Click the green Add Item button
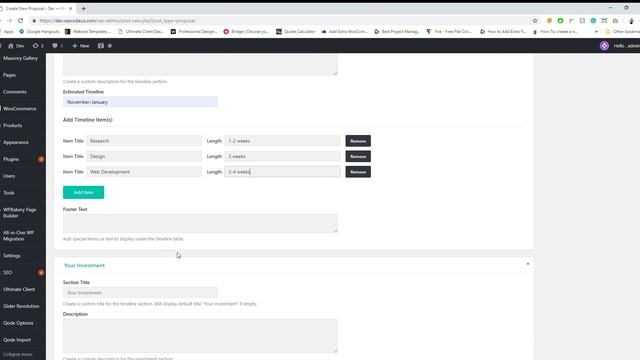Viewport: 640px width, 360px height. pos(83,192)
